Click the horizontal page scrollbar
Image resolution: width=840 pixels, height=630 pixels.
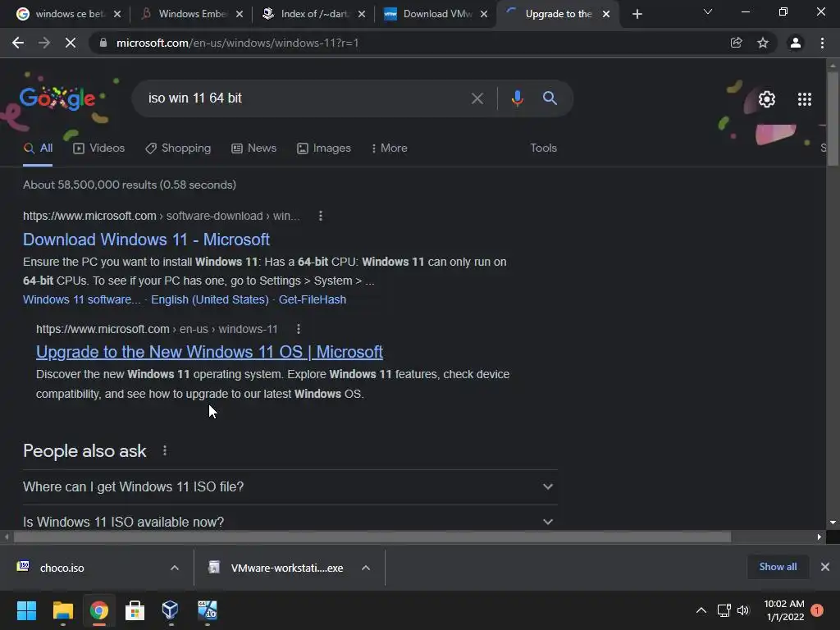click(x=372, y=536)
